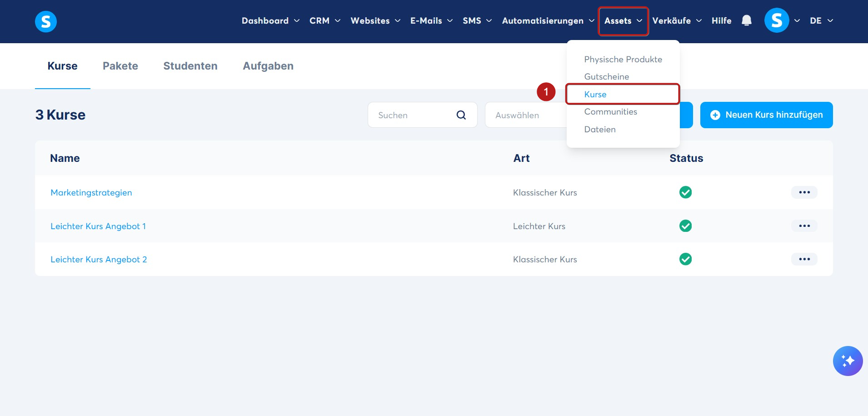Click the '3 Kurse' heading
Viewport: 868px width, 416px height.
pos(60,115)
